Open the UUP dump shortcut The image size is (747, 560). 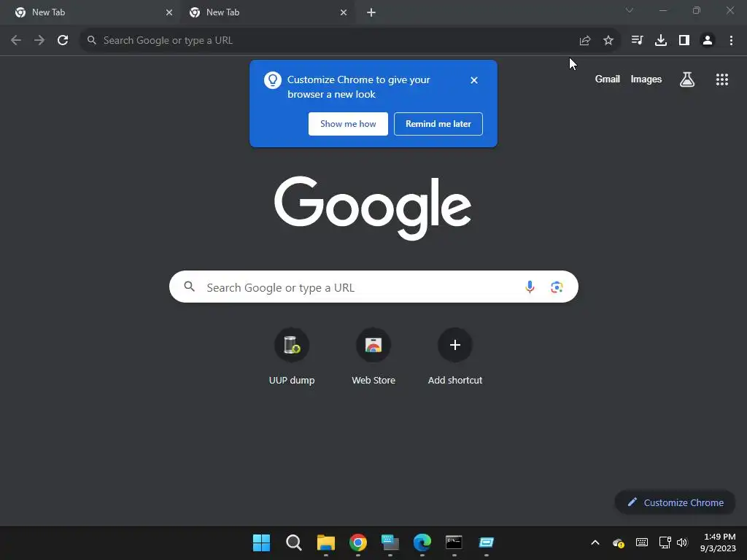(x=292, y=356)
